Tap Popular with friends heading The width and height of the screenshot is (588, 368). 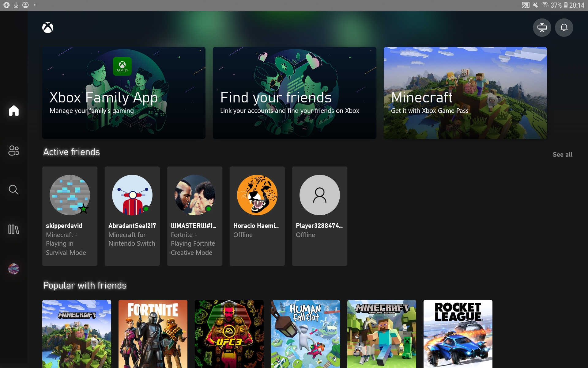coord(85,286)
